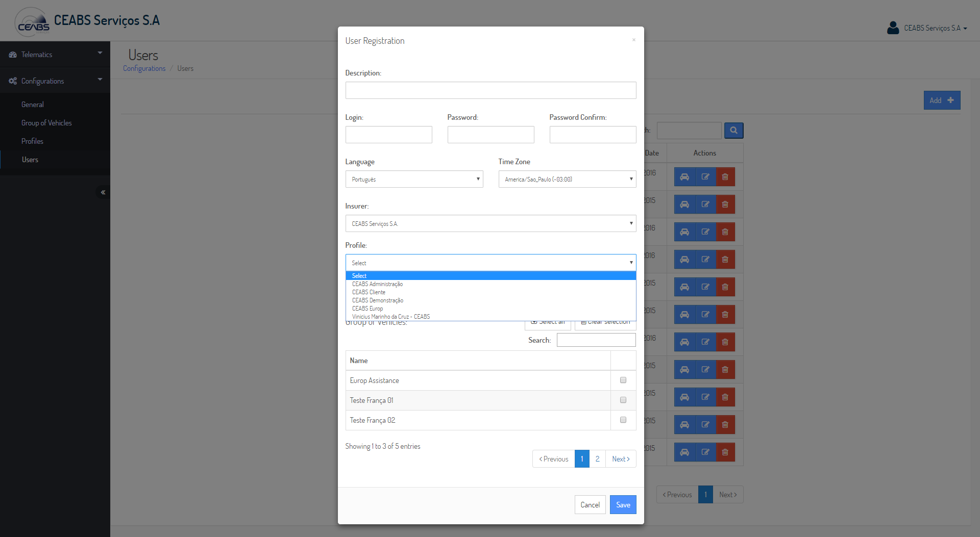This screenshot has height=537, width=980.
Task: Pick the highlighted Select option in Profile list
Action: 491,276
